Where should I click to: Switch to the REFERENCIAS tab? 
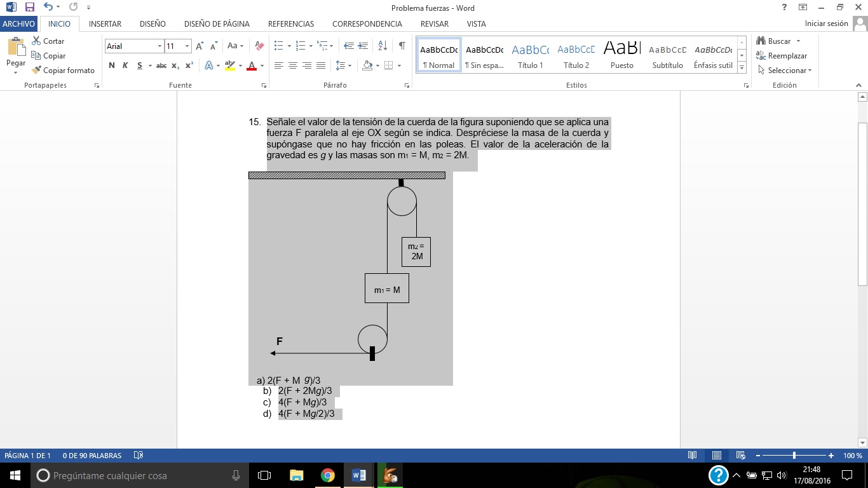tap(290, 24)
